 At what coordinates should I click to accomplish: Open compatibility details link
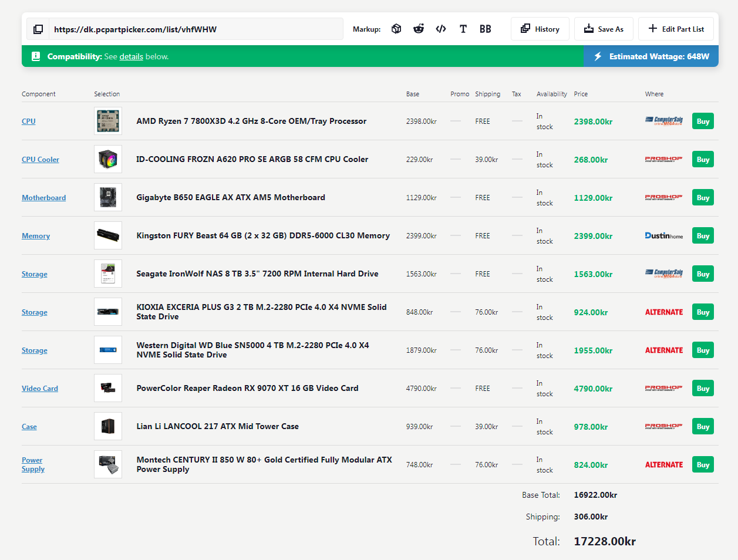point(132,56)
